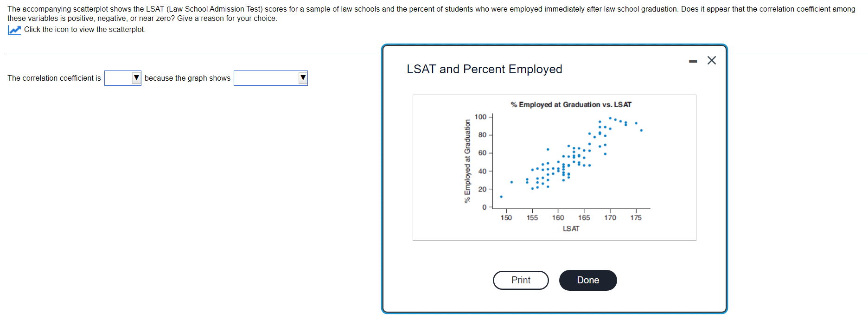Click the blue scatterplot icon
This screenshot has height=326, width=868.
(14, 29)
